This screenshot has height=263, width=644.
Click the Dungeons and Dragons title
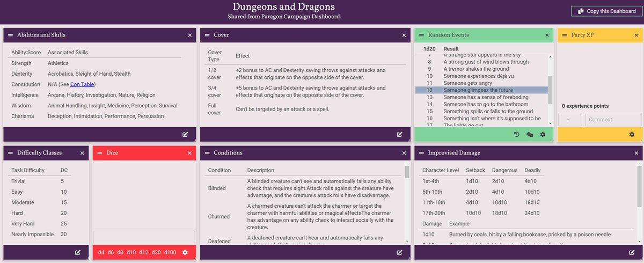point(283,7)
